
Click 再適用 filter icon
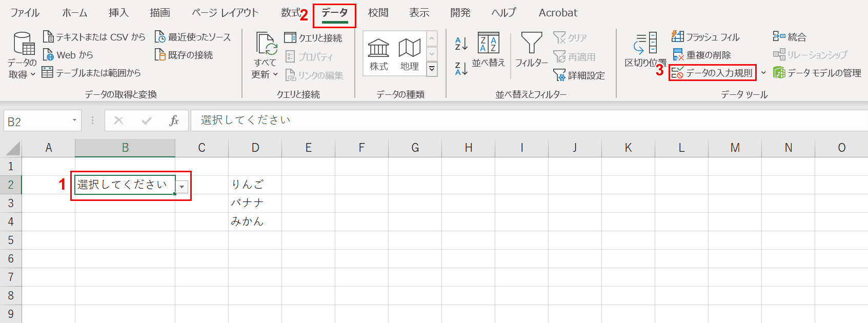tap(559, 56)
